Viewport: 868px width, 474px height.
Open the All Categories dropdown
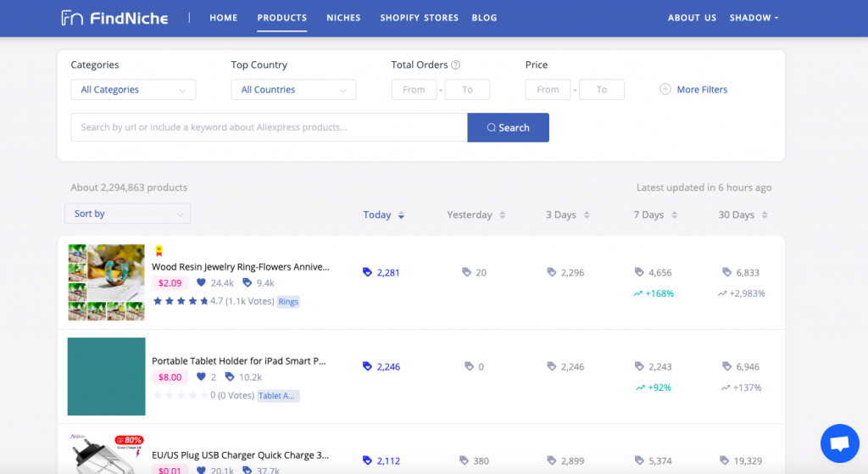133,90
